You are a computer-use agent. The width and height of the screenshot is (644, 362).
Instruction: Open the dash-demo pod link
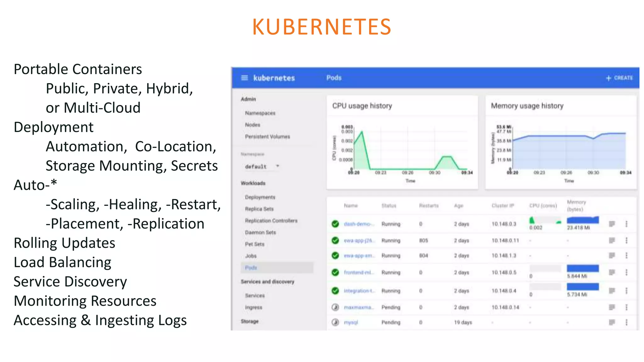click(359, 224)
